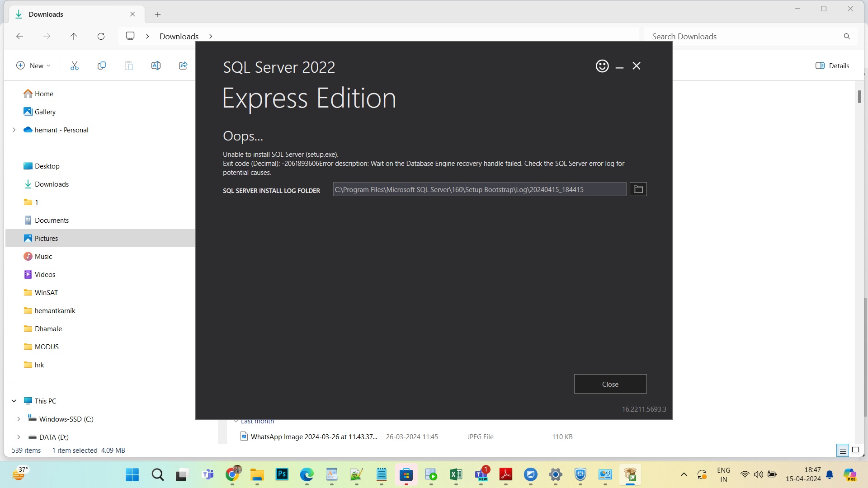Click the Share icon in Explorer toolbar

pyautogui.click(x=183, y=66)
